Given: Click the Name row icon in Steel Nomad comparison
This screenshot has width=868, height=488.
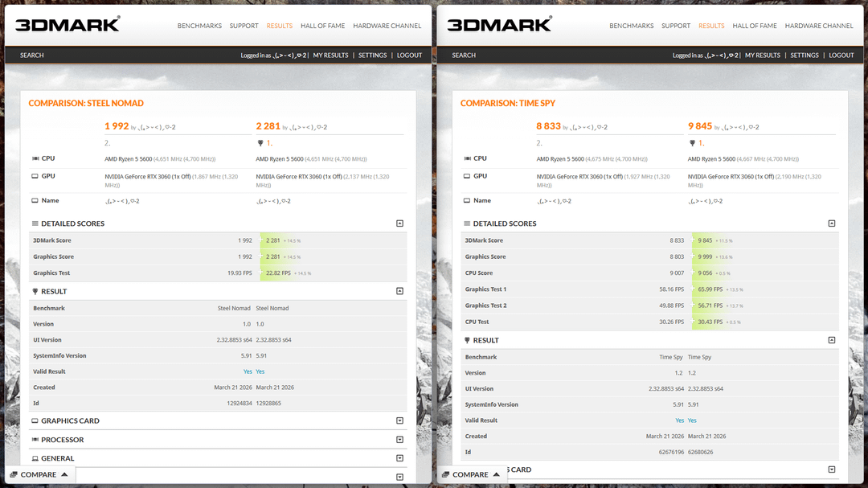Looking at the screenshot, I should 35,201.
